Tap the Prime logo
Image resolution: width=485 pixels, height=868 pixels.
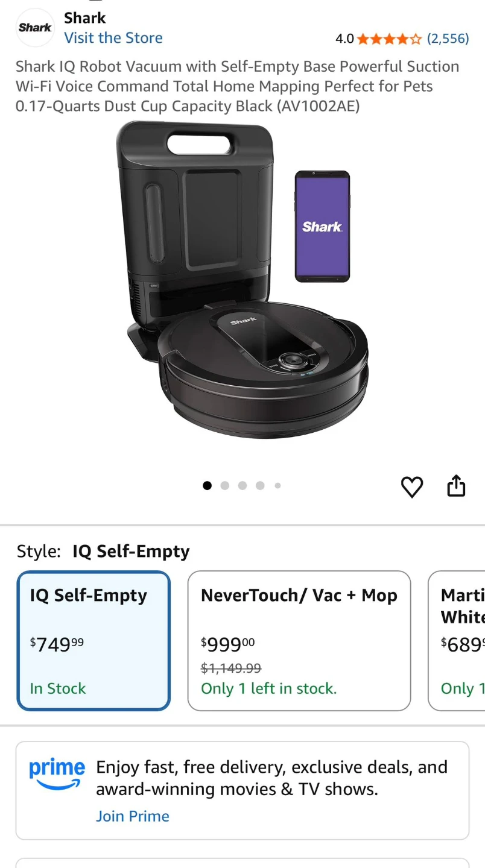pyautogui.click(x=57, y=774)
